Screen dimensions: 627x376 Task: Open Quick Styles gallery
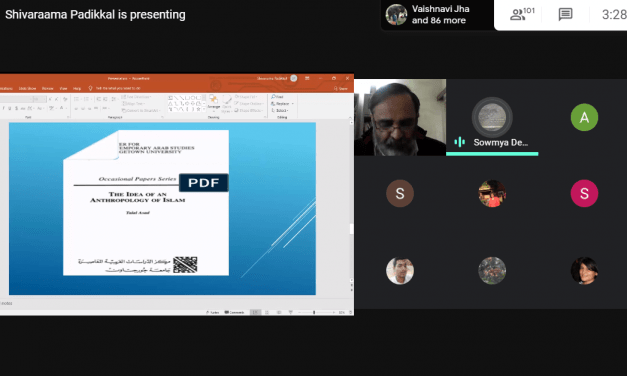[227, 103]
